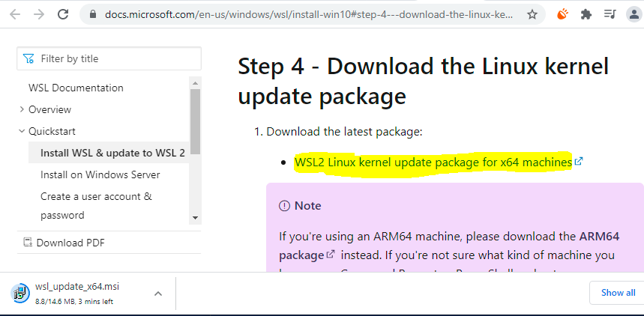Click the wsl_update_x64.msi download file icon
Screen dimensions: 644x316
(19, 293)
